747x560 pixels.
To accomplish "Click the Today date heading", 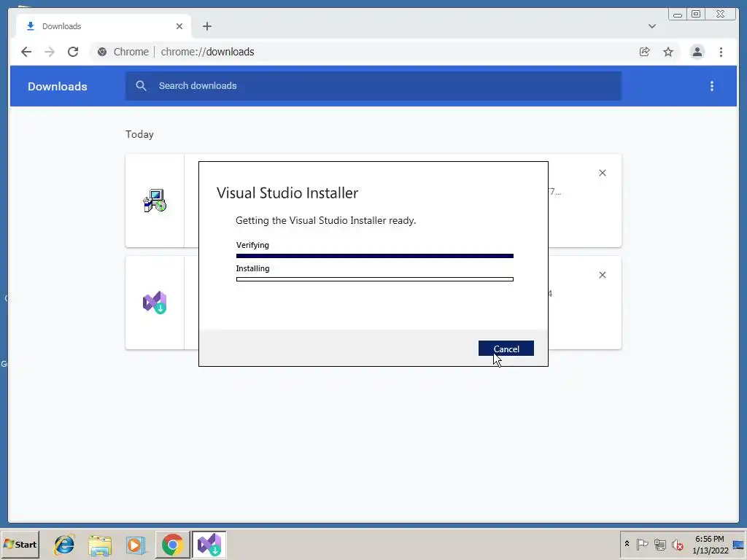I will pyautogui.click(x=139, y=134).
